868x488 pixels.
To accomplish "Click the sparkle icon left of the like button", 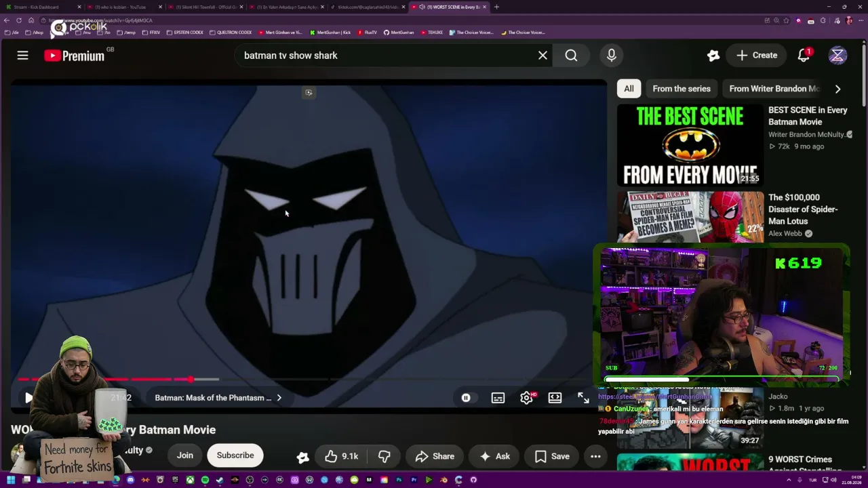I will click(x=302, y=457).
